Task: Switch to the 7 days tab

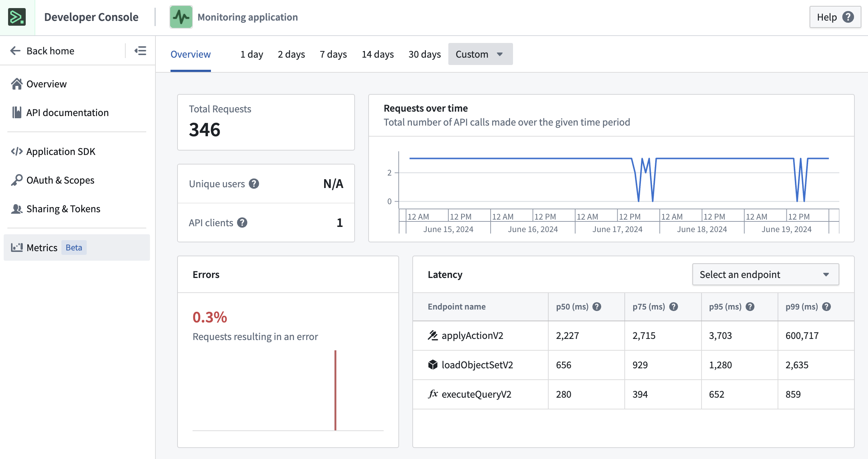Action: tap(333, 54)
